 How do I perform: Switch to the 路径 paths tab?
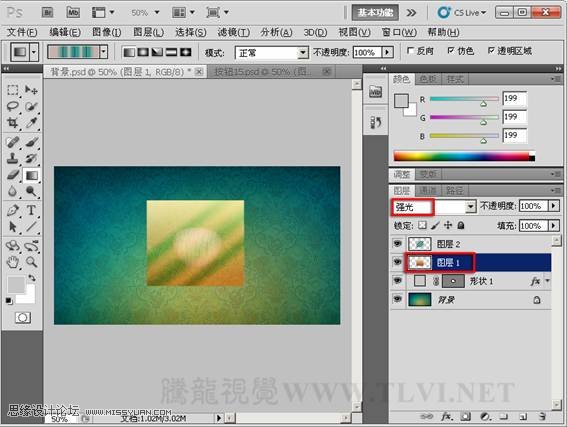(454, 191)
